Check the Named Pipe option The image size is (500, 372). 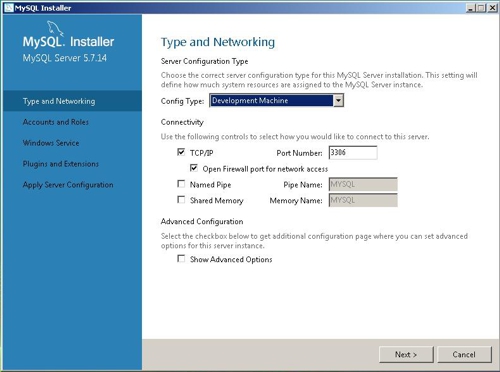pos(181,184)
